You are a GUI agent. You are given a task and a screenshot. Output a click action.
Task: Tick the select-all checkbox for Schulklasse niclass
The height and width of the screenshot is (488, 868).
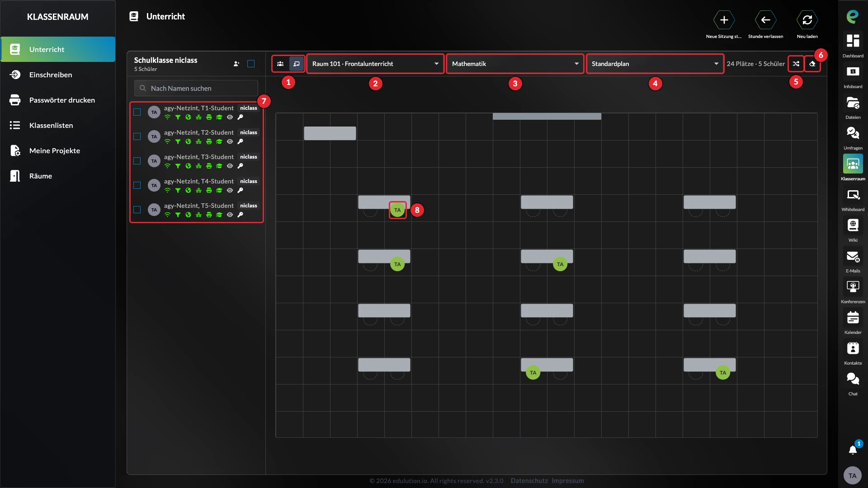[251, 64]
